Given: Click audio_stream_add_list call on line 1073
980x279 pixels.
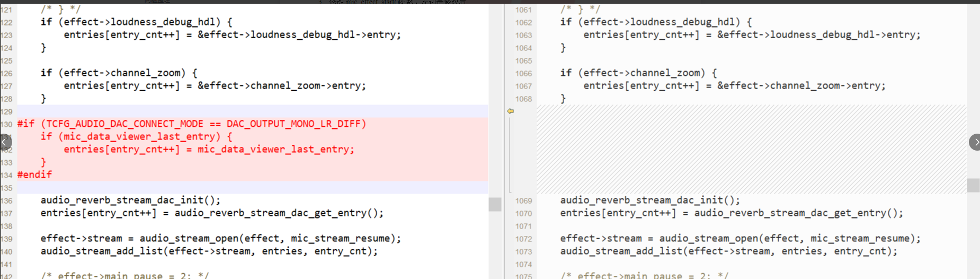Looking at the screenshot, I should point(729,251).
